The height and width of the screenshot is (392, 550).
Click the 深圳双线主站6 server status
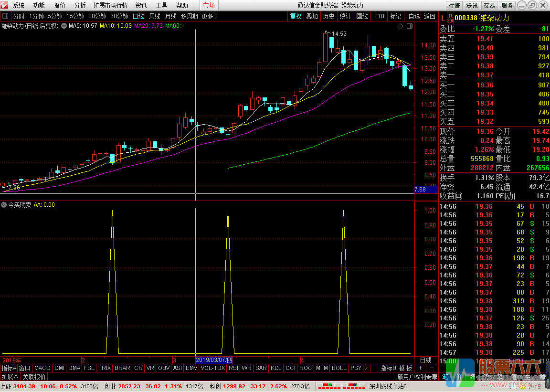[x=388, y=386]
